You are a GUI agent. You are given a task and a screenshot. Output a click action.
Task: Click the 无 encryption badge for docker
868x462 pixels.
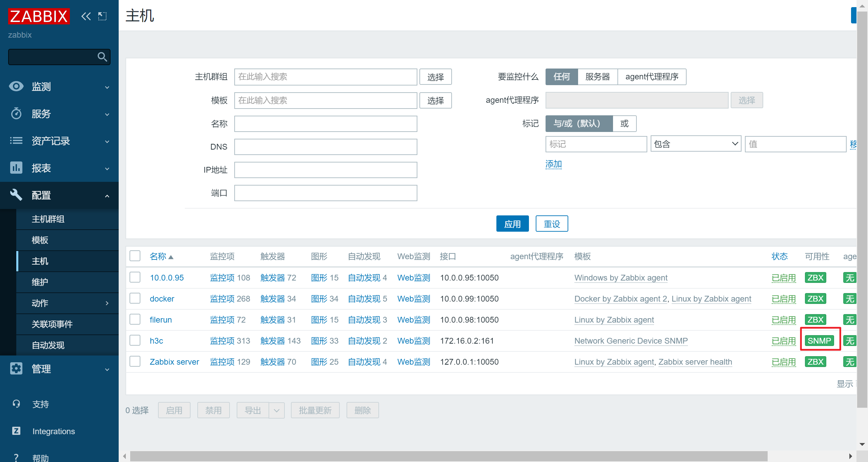tap(850, 299)
